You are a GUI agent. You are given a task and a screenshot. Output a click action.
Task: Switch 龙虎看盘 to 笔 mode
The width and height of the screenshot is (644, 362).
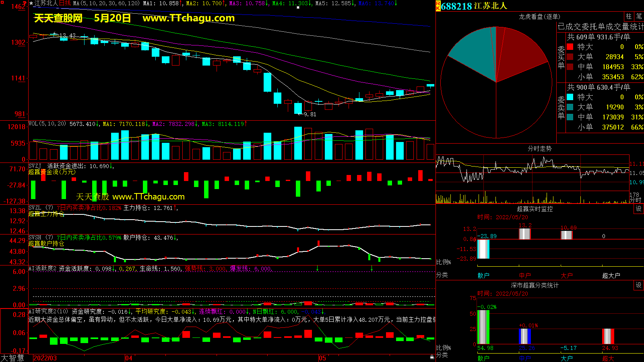coord(639,16)
